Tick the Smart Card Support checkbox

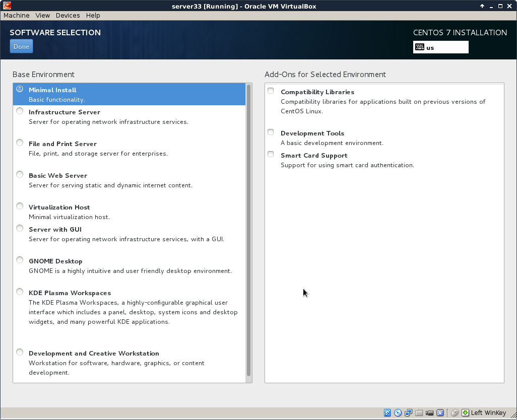pos(271,155)
